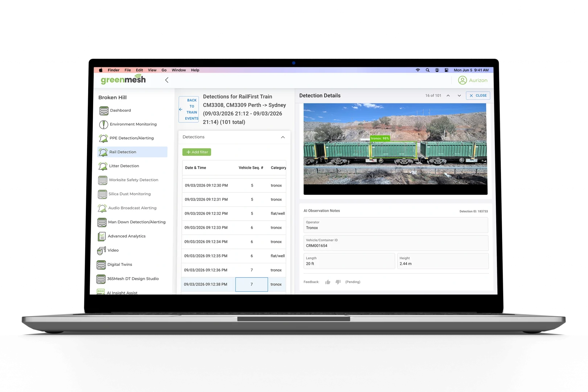Image resolution: width=588 pixels, height=392 pixels.
Task: Open the Video camera icon
Action: 102,250
